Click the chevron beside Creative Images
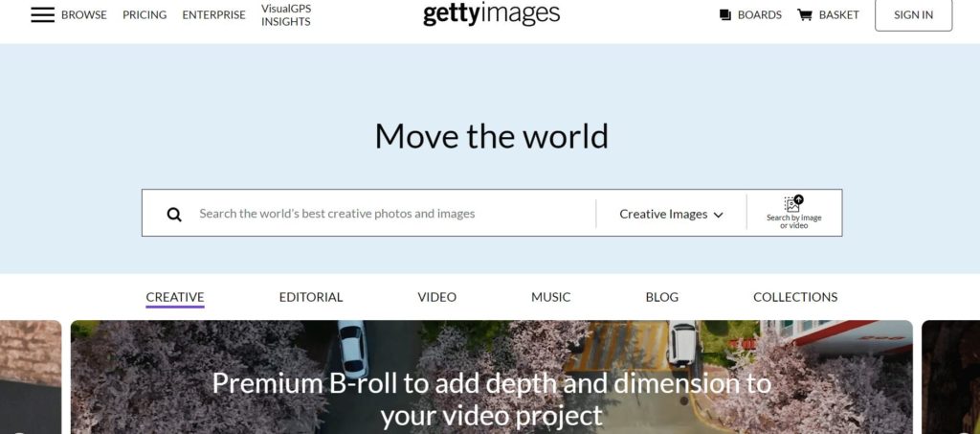Viewport: 980px width, 434px height. click(x=718, y=215)
